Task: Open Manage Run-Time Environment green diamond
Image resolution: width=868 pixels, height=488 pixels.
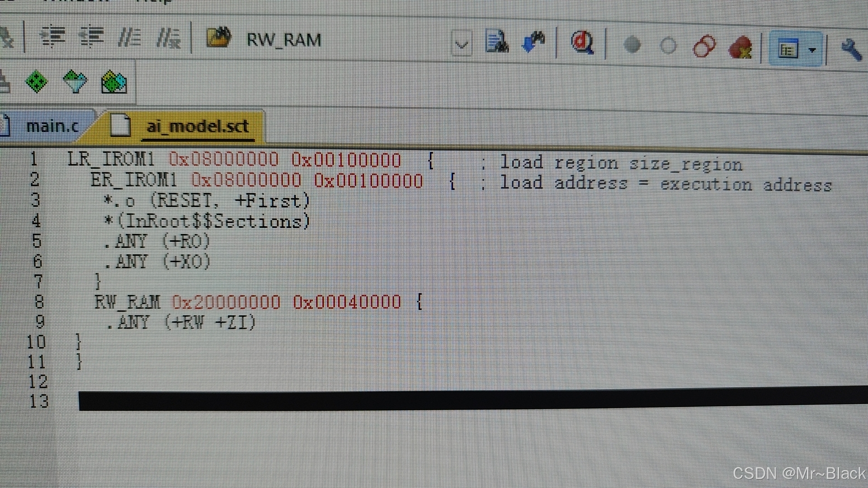Action: click(x=37, y=82)
